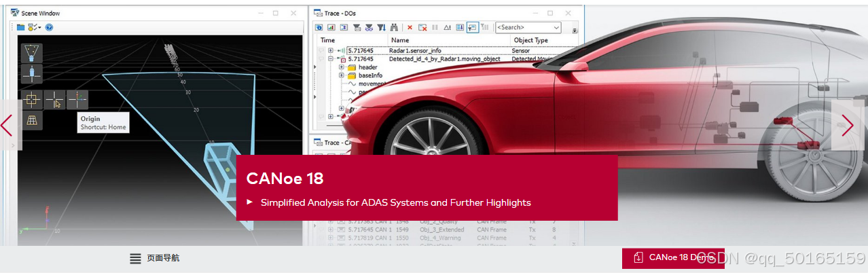868x273 pixels.
Task: Open Scene Window help icon
Action: pos(49,27)
